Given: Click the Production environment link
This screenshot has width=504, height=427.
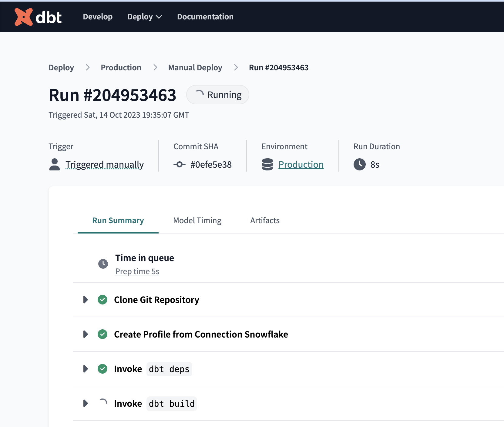Looking at the screenshot, I should [x=301, y=164].
